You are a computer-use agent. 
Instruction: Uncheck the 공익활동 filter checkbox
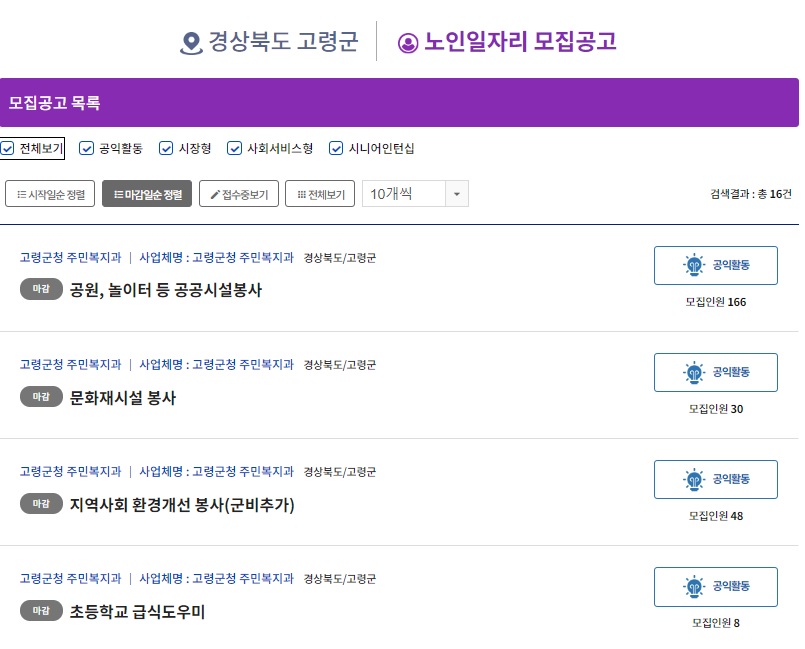(87, 149)
